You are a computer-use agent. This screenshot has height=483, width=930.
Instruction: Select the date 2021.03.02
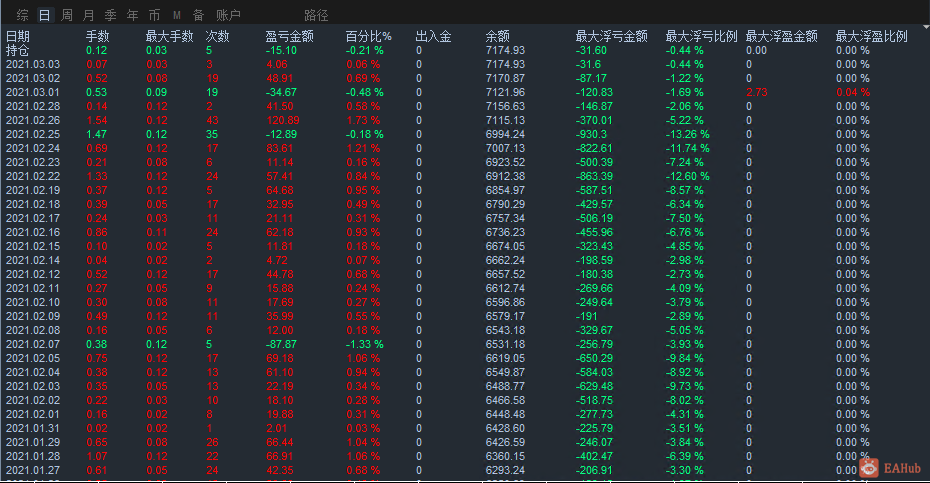tap(33, 78)
